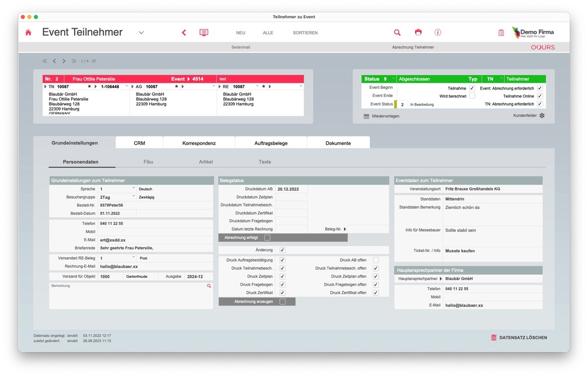Screen dimensions: 588x376
Task: Open the Fibu sub-tab
Action: [x=148, y=162]
